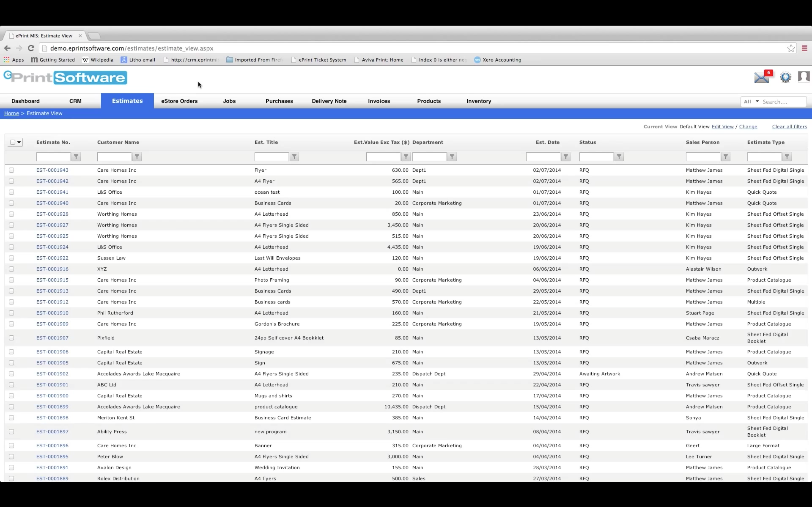Click the Customer Name filter funnel icon
This screenshot has height=507, width=812.
137,157
